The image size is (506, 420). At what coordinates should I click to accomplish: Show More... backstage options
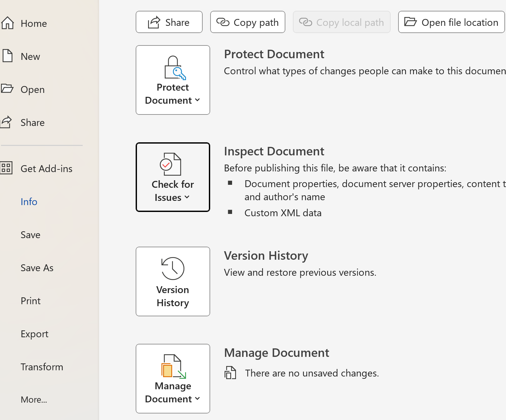tap(34, 400)
